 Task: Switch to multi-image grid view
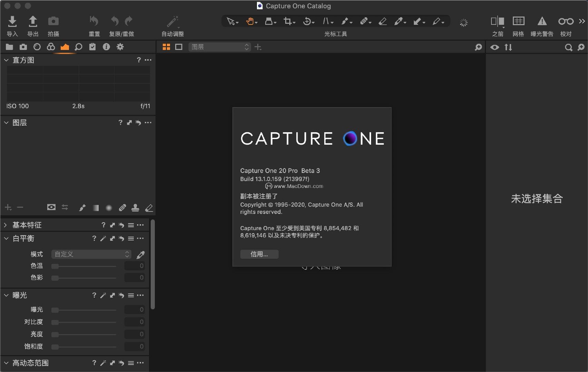(x=166, y=47)
